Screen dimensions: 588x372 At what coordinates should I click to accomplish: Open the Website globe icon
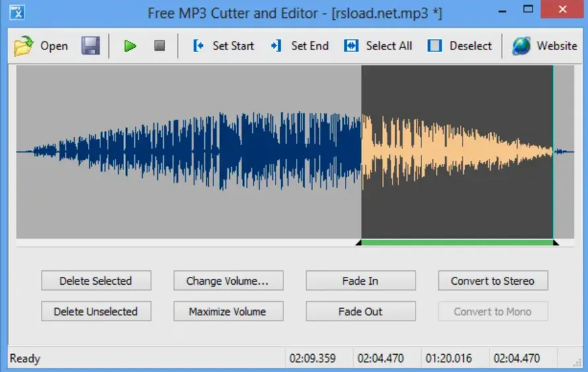(x=521, y=46)
